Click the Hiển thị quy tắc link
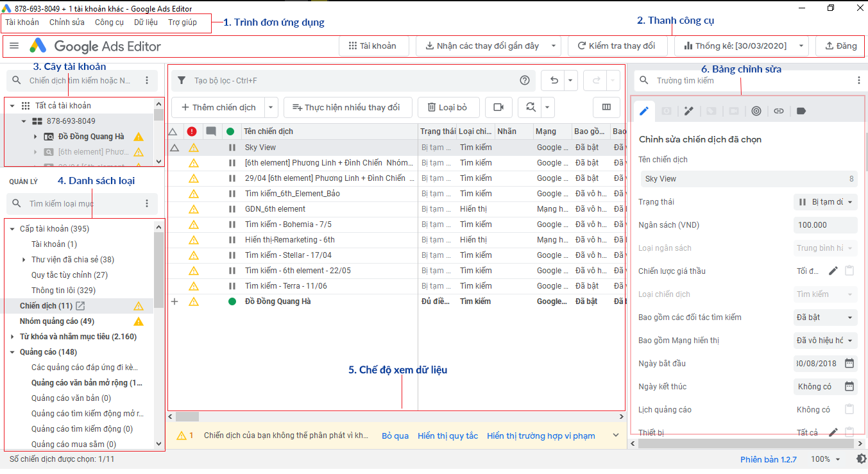Viewport: 868px width, 474px height. tap(448, 436)
